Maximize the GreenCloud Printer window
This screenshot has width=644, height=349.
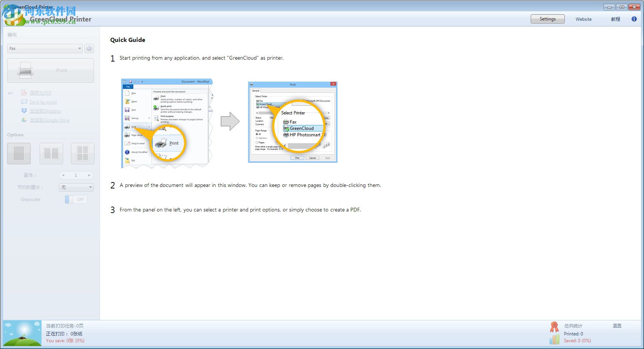622,7
